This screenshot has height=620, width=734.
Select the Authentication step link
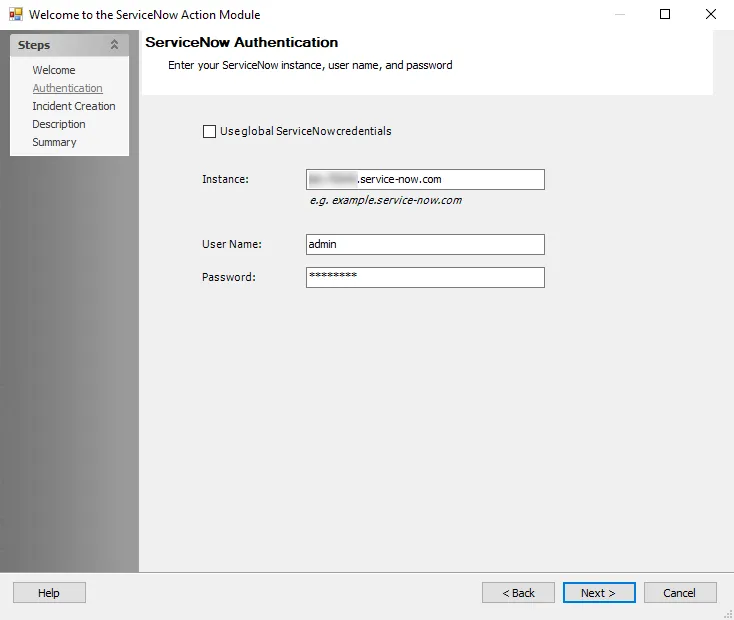tap(67, 88)
